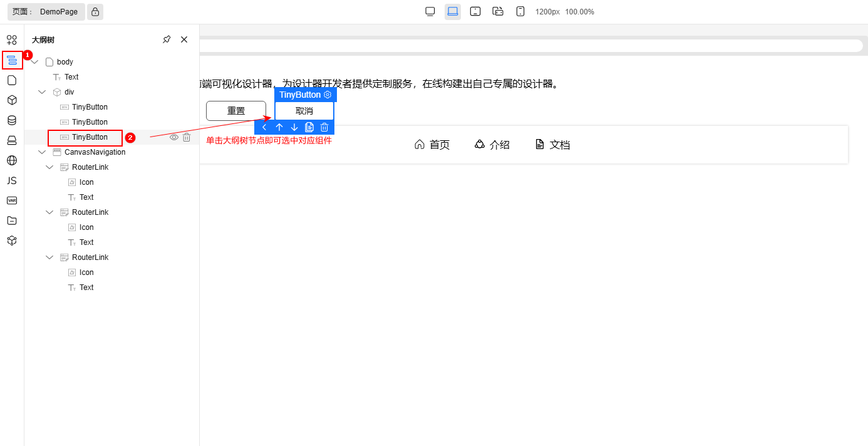The width and height of the screenshot is (868, 446).
Task: Click the 取消 cancel button on canvas
Action: [x=304, y=110]
